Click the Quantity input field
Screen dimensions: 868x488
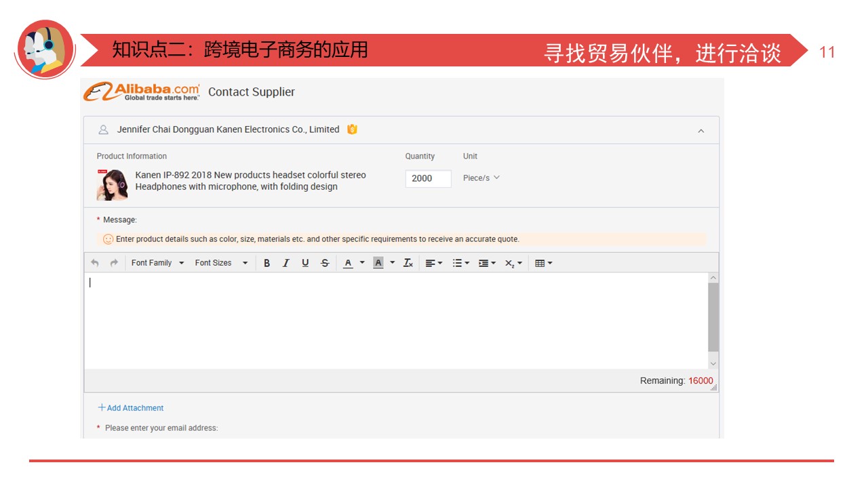click(x=429, y=178)
